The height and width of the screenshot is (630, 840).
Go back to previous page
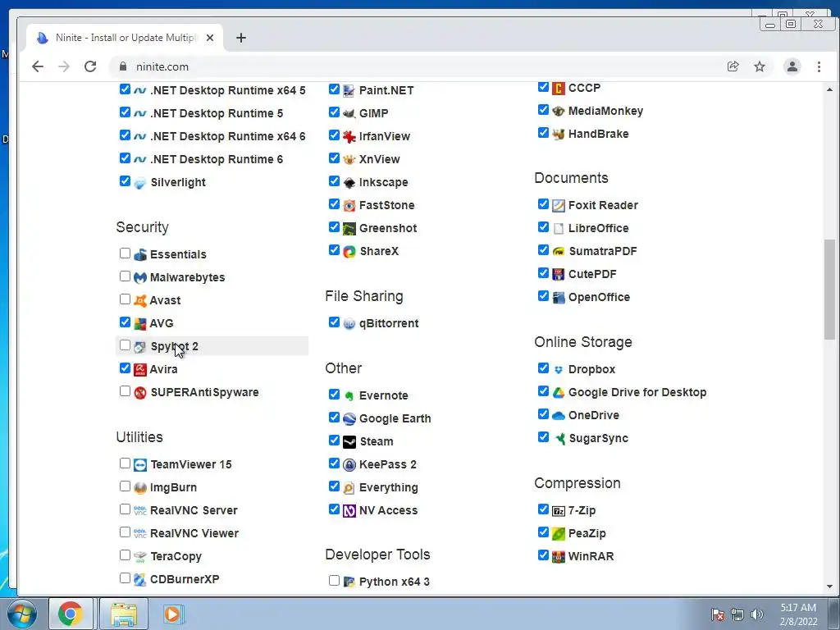tap(38, 66)
